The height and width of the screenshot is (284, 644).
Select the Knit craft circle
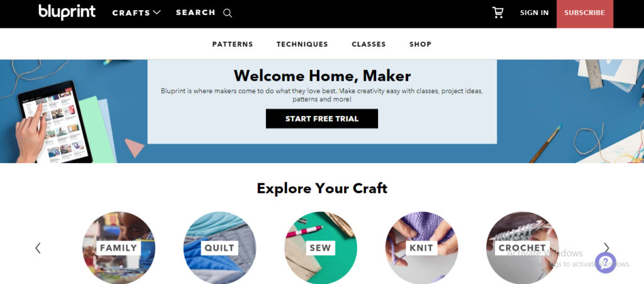pos(422,248)
